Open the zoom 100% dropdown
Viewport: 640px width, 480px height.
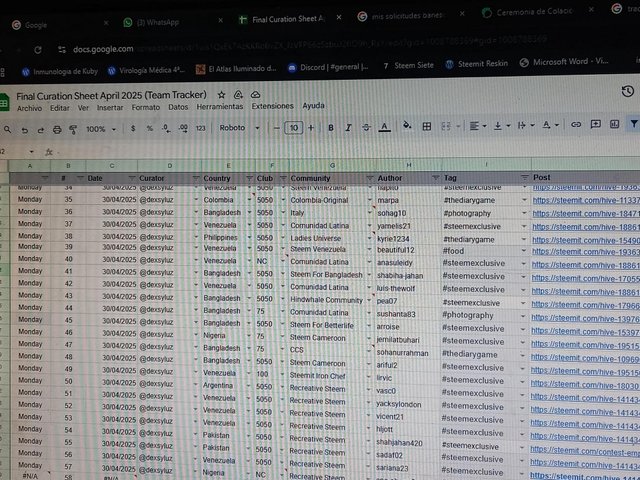pyautogui.click(x=100, y=129)
